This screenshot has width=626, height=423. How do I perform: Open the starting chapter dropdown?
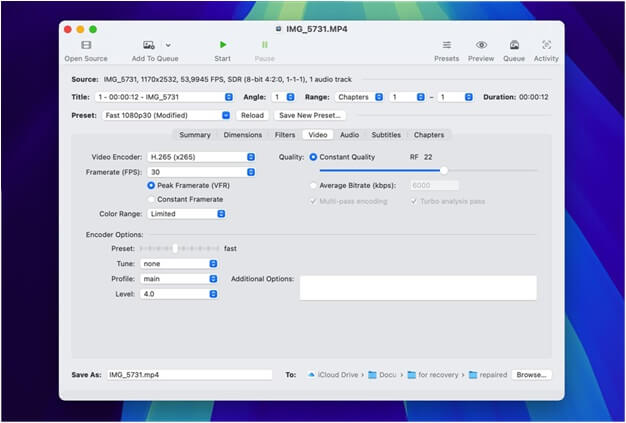point(408,97)
